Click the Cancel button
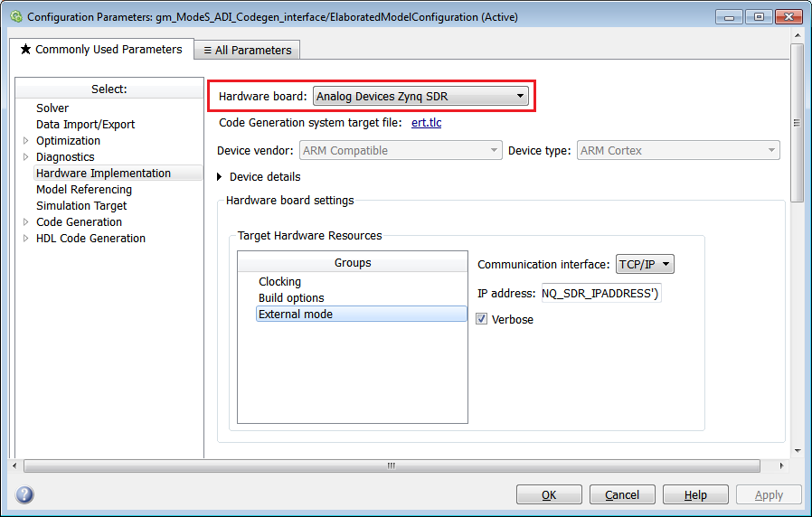This screenshot has width=812, height=517. click(x=622, y=494)
